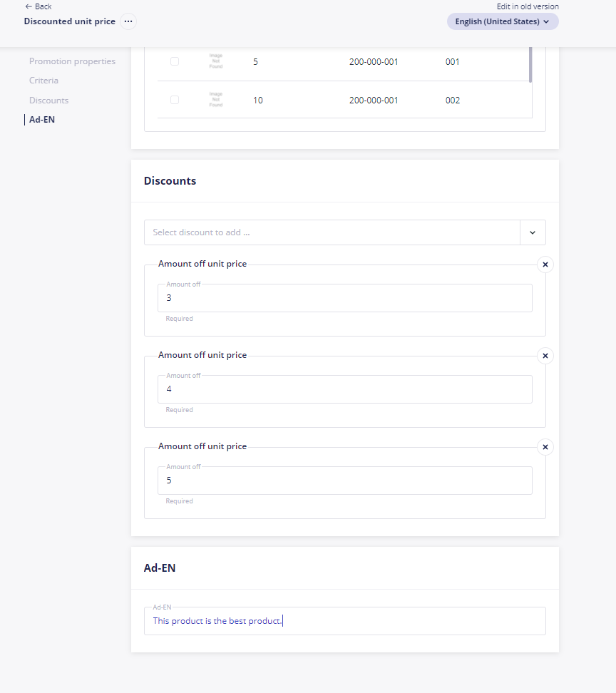This screenshot has height=693, width=616.
Task: Click image thumbnail in row 10
Action: (216, 100)
